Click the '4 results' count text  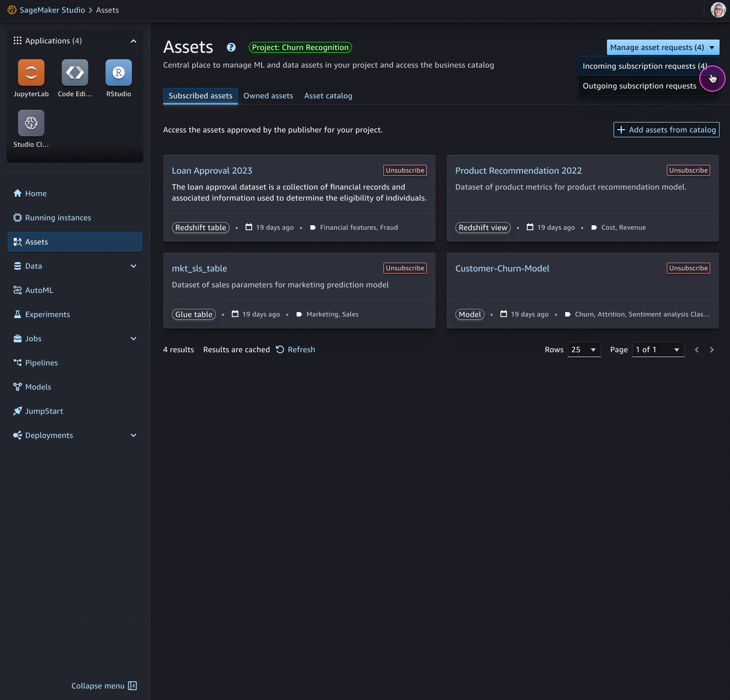[x=179, y=349]
